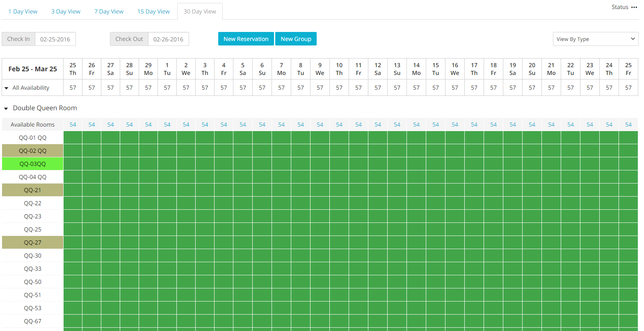Click available rooms count 54 under 5 Sa

tap(243, 125)
